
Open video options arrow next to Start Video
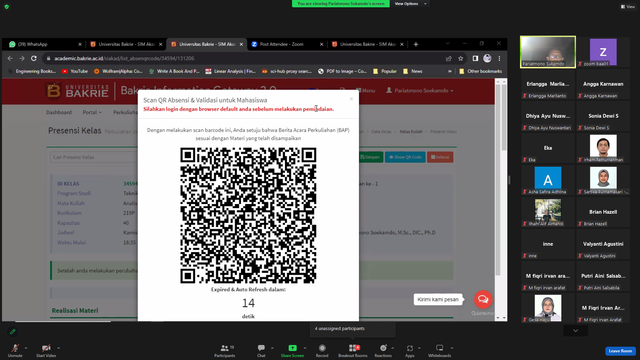click(x=58, y=348)
